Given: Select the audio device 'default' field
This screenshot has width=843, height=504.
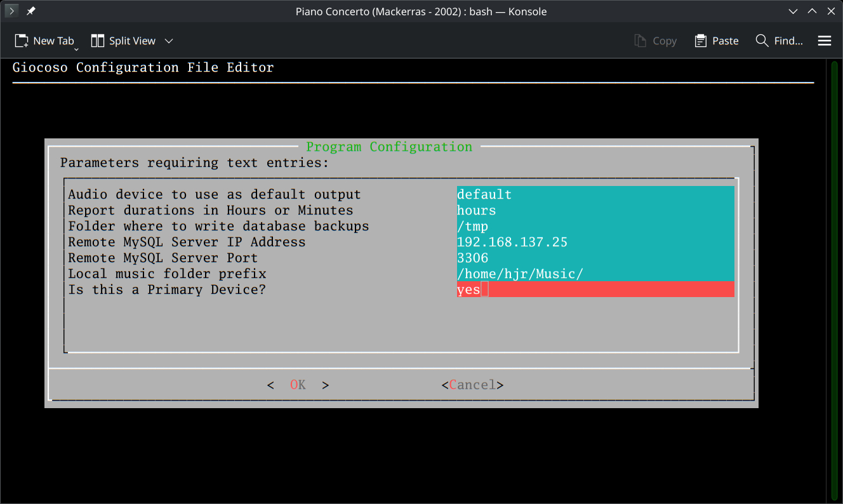Looking at the screenshot, I should 595,194.
